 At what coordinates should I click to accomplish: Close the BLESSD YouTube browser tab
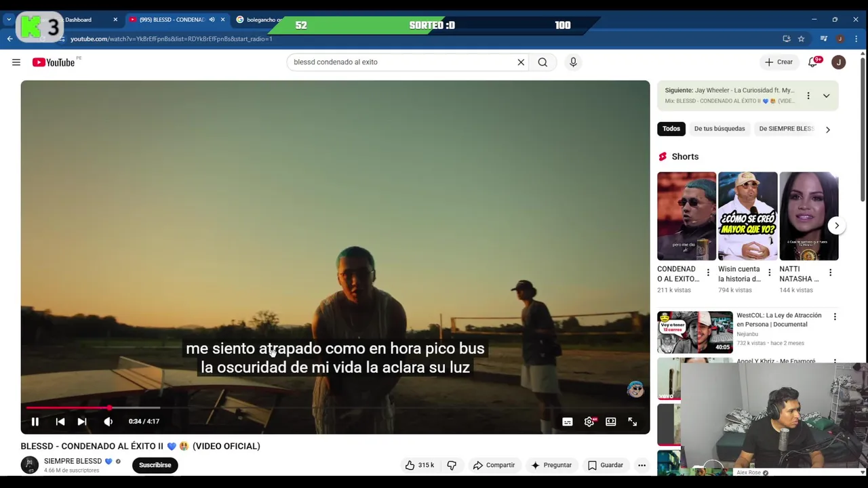(x=222, y=20)
